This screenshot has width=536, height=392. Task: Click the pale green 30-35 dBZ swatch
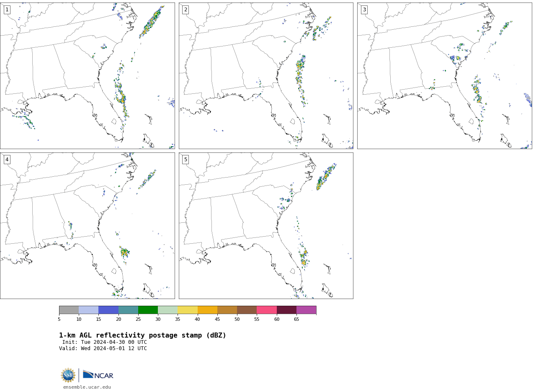[167, 310]
